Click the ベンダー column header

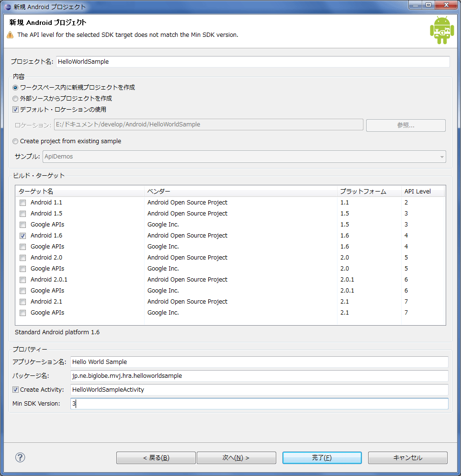point(240,191)
